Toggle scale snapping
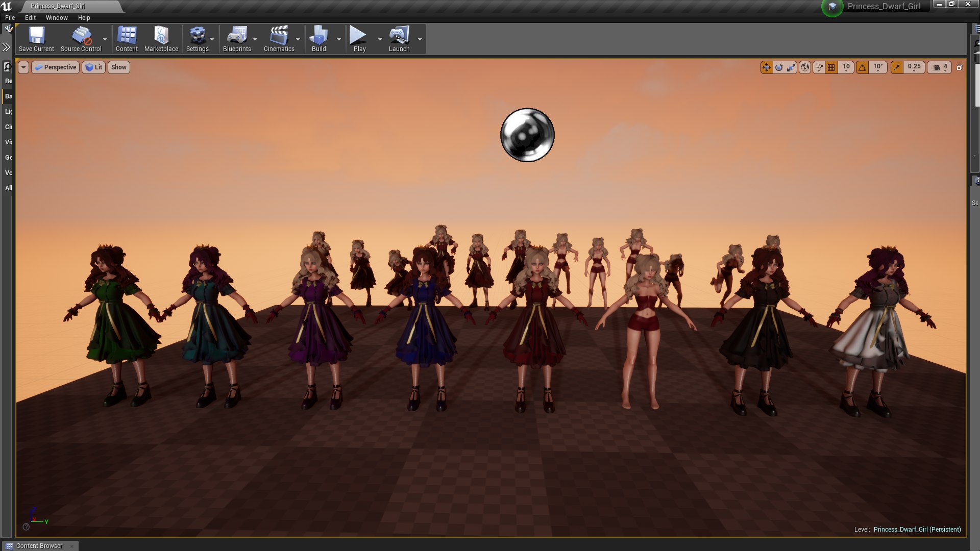This screenshot has width=980, height=551. 897,67
